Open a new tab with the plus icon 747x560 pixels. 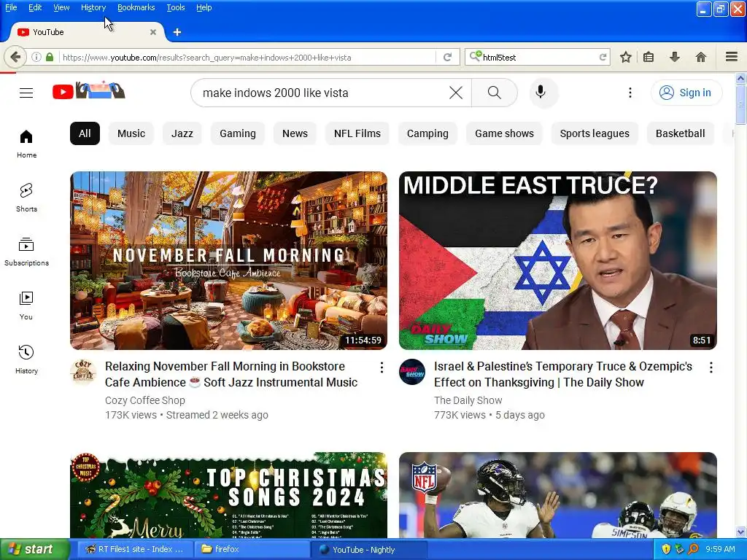point(177,32)
